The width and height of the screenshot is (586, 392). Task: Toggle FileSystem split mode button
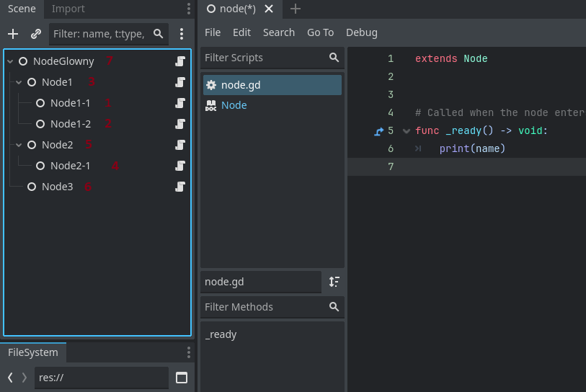click(182, 378)
